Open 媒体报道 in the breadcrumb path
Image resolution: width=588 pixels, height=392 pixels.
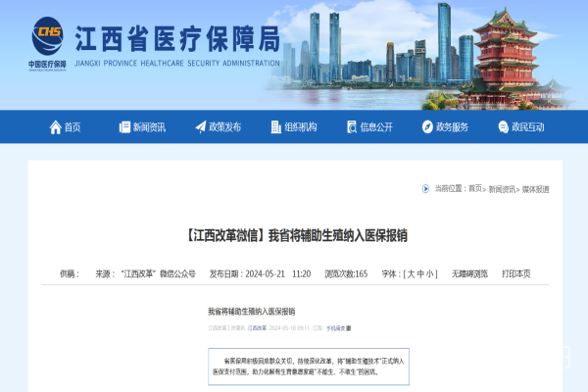pos(536,188)
